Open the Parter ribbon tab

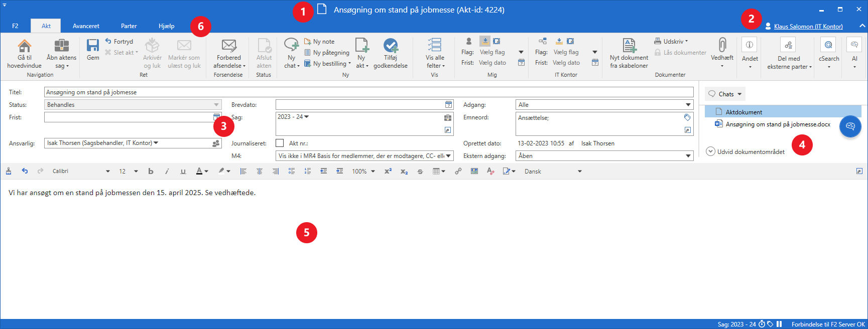pos(129,26)
